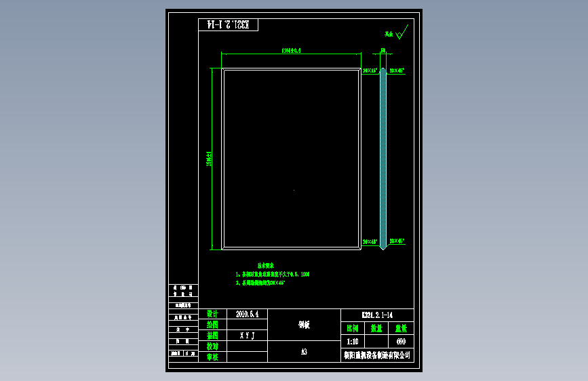Click the '技术要求' heading
588x381 pixels.
point(265,266)
